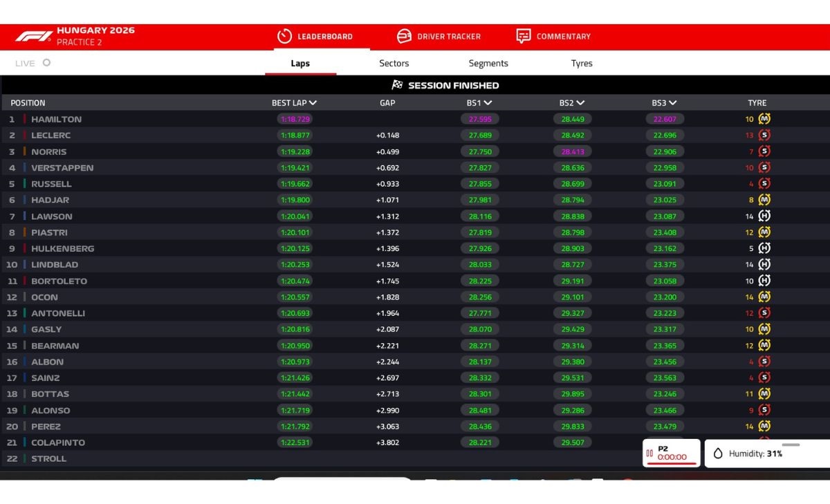The height and width of the screenshot is (504, 830).
Task: Expand the BS1 column dropdown
Action: pos(488,102)
